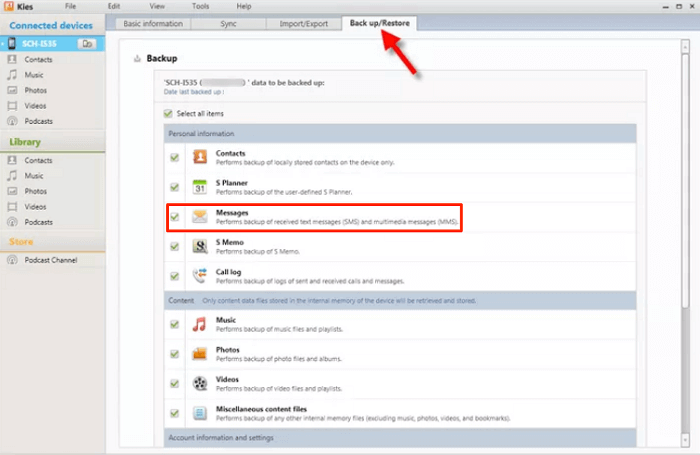Viewport: 700px width, 455px height.
Task: Uncheck the S Planner backup checkbox
Action: click(x=175, y=187)
